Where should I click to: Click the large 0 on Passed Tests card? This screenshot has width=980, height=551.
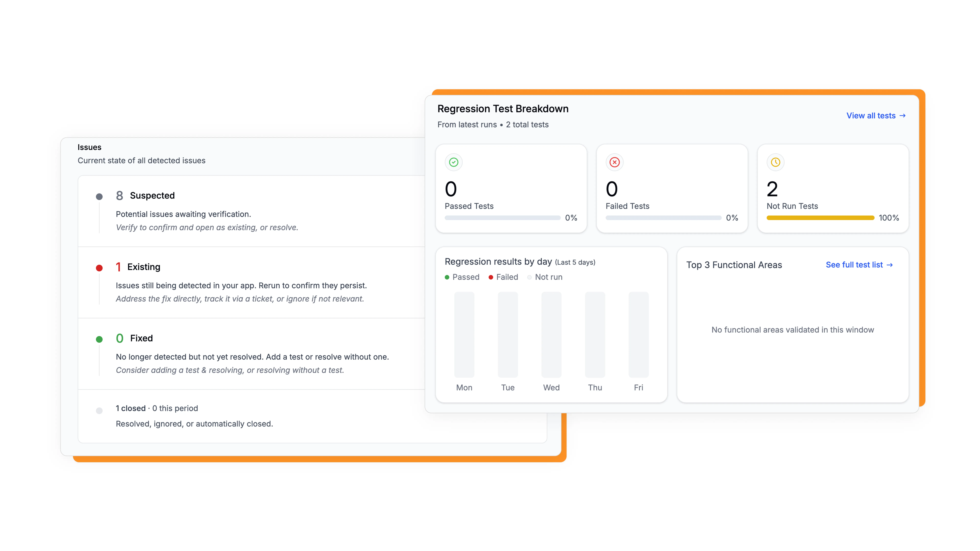point(451,189)
